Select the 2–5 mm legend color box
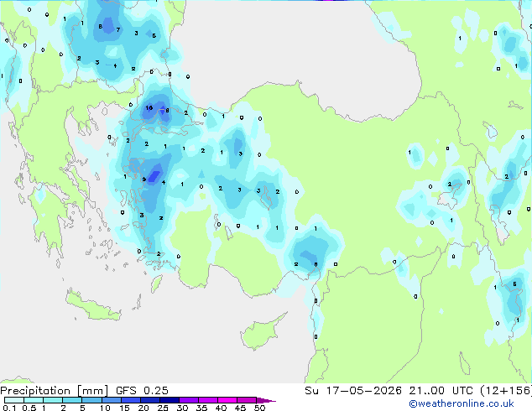532x411 pixels. coord(72,400)
